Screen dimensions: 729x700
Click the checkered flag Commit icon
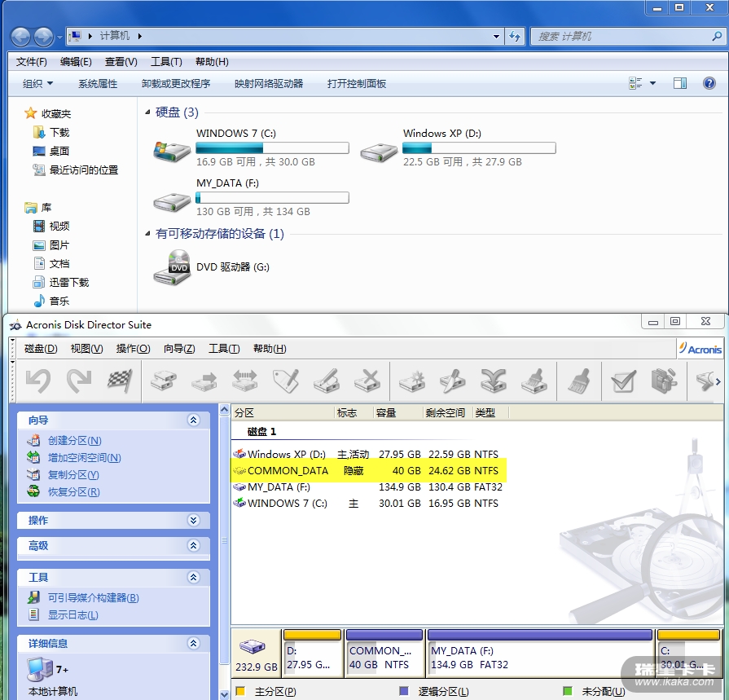[x=120, y=381]
